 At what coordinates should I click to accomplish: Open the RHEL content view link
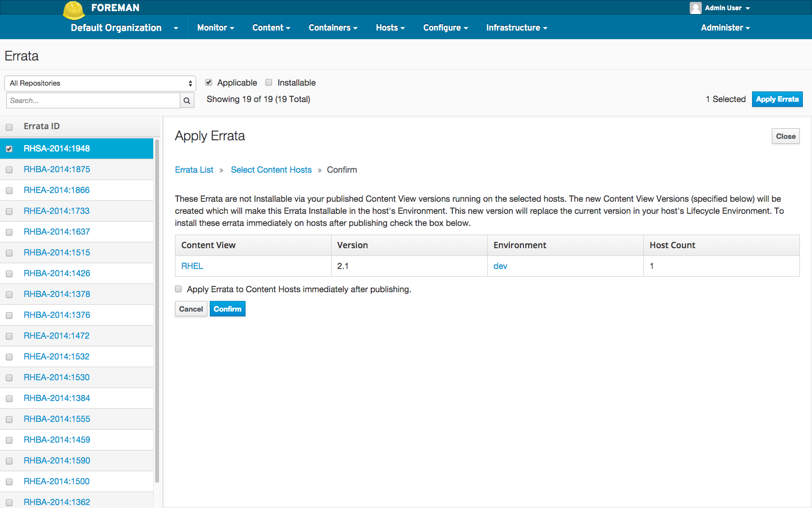coord(192,266)
